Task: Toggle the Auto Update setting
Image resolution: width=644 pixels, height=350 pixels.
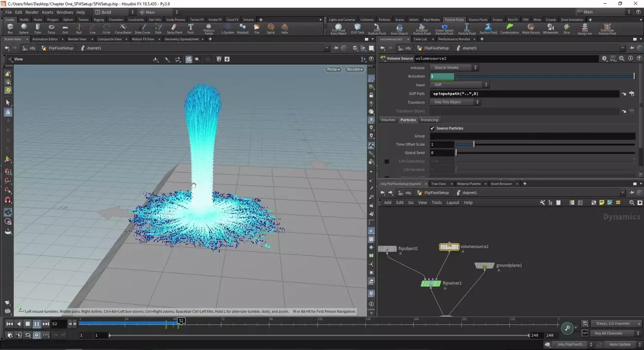Action: pos(620,344)
